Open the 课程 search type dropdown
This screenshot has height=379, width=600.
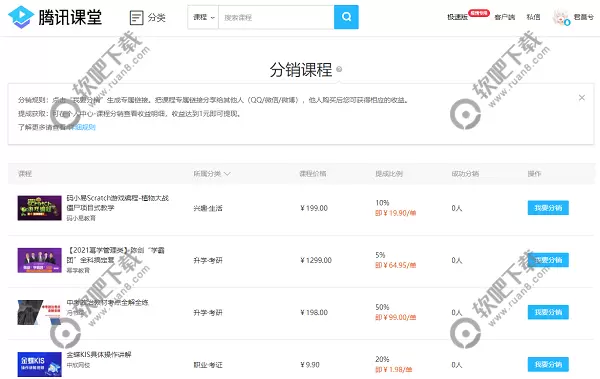pos(203,17)
